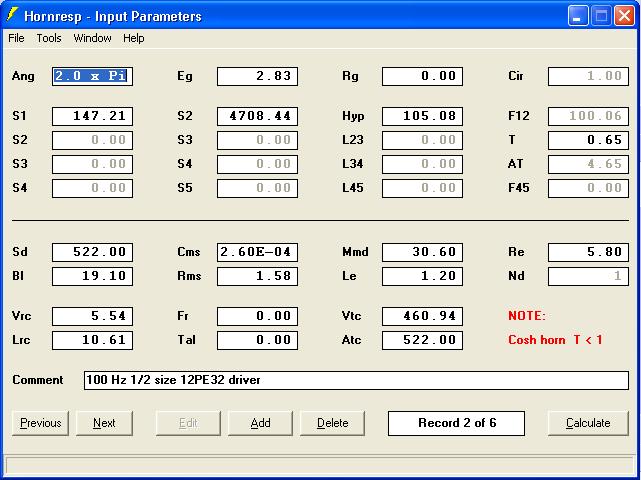Image resolution: width=641 pixels, height=480 pixels.
Task: Click the Vtc field showing 460.94
Action: pos(422,316)
